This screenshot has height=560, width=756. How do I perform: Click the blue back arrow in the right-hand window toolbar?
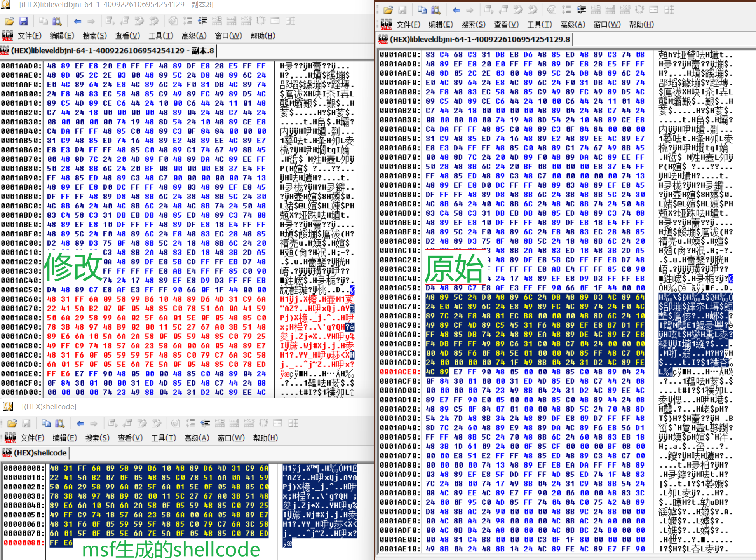(x=456, y=10)
